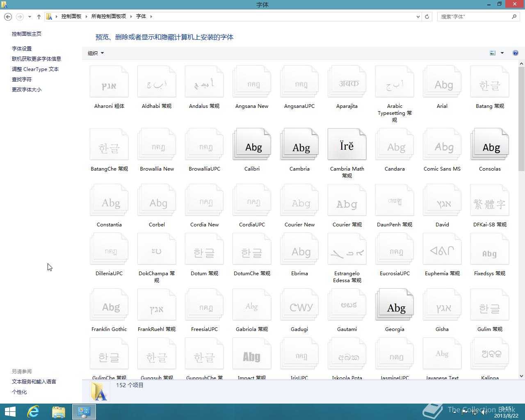Open the help question mark icon

[515, 53]
